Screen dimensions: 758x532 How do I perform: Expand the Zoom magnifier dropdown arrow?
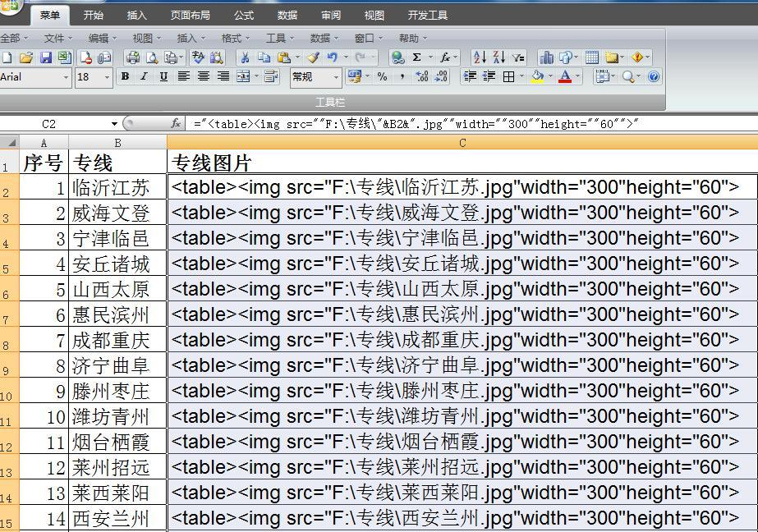pos(639,76)
